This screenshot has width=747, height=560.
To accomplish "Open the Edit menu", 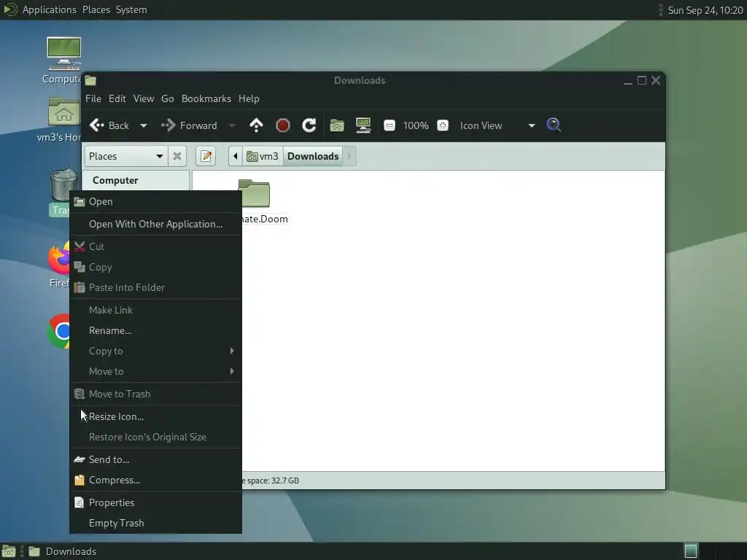I will click(117, 98).
